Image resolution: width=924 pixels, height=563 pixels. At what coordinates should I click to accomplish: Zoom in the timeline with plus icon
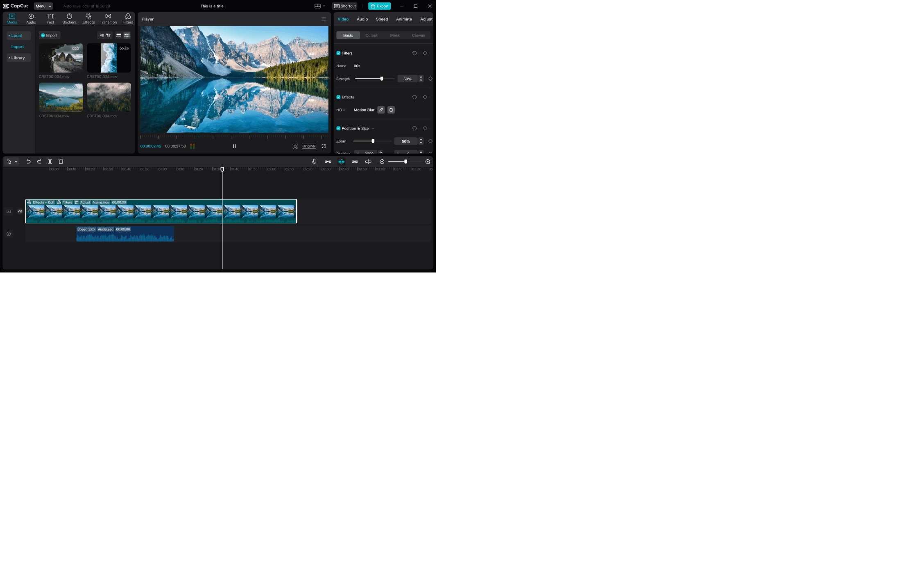tap(428, 161)
